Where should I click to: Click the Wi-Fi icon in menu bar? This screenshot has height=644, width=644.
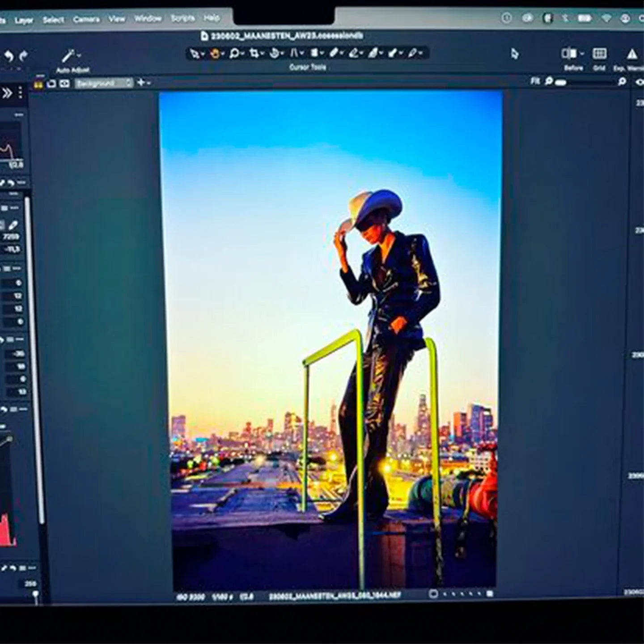click(x=606, y=18)
